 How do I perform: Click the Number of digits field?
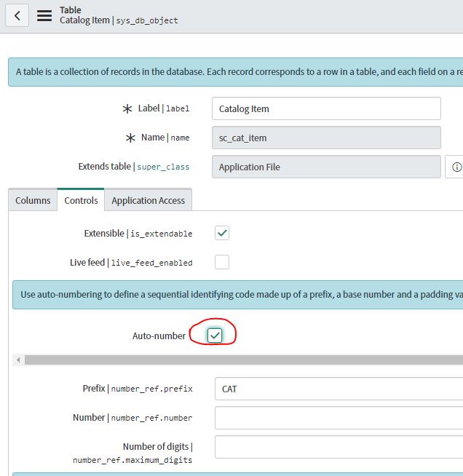click(339, 447)
